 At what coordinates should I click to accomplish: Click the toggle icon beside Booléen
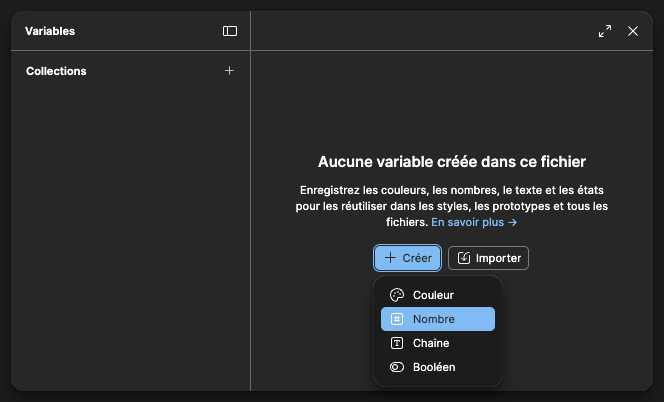point(397,367)
